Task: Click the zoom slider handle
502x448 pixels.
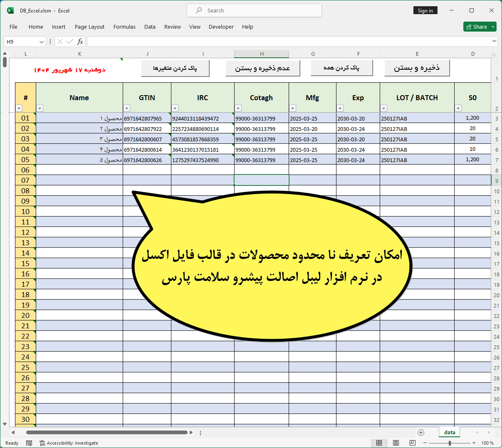Action: tap(450, 443)
